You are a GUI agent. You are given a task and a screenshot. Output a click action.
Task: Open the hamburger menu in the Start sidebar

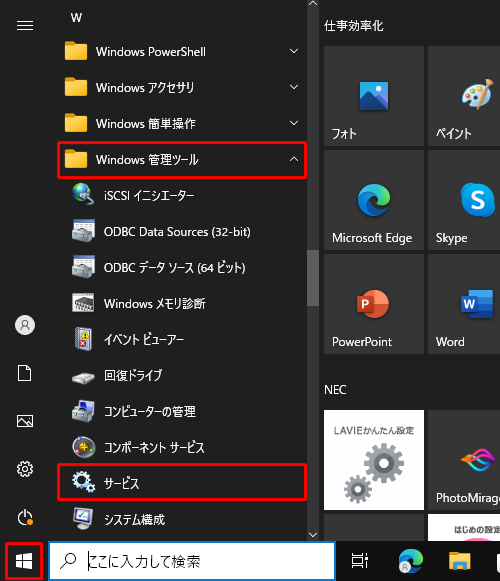click(x=25, y=26)
